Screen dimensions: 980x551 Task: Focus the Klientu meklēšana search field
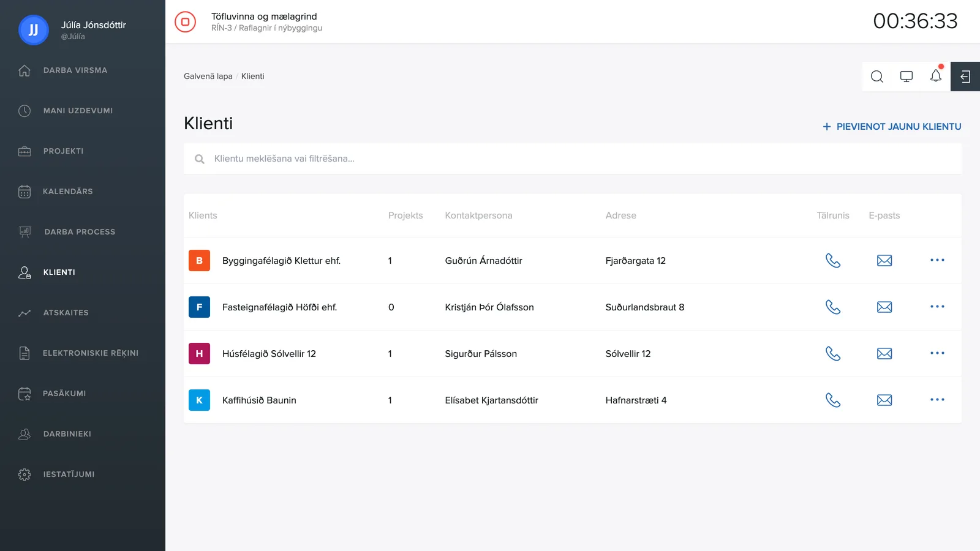(x=573, y=159)
